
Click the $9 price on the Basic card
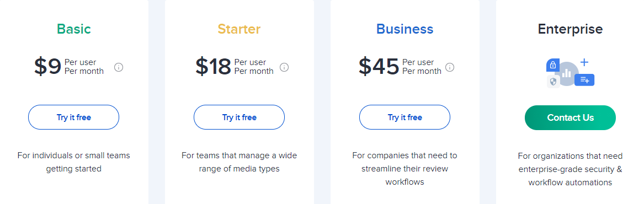47,67
